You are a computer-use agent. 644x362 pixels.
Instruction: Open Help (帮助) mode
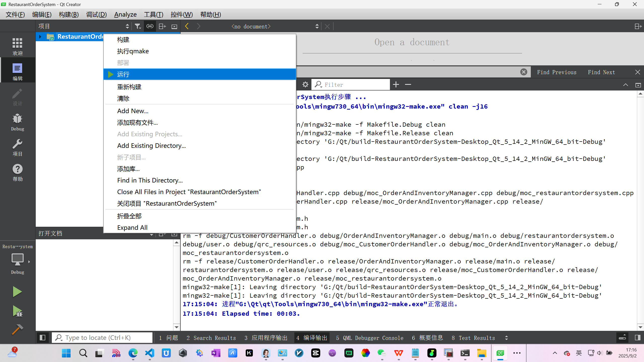(x=17, y=172)
